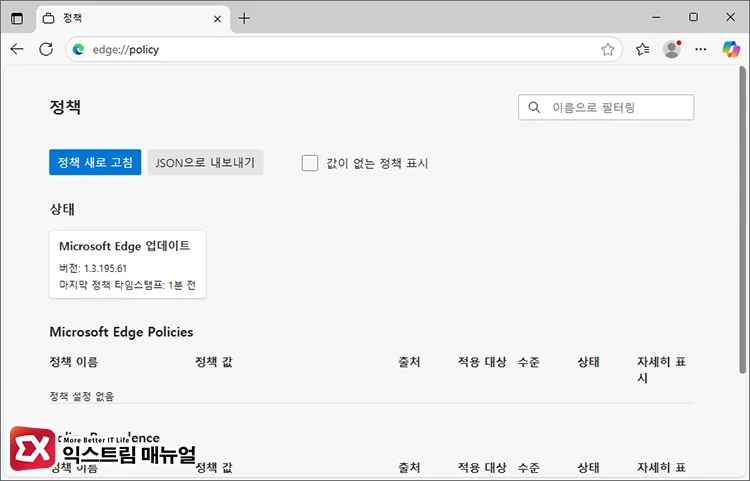The image size is (750, 481).
Task: Click the 정책 값 column header
Action: 214,362
